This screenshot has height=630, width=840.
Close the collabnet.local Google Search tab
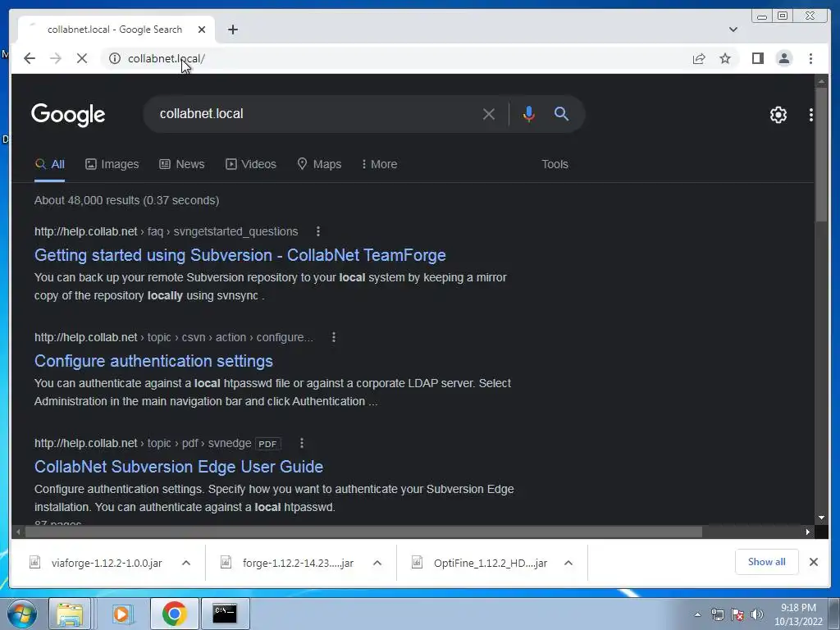click(202, 30)
